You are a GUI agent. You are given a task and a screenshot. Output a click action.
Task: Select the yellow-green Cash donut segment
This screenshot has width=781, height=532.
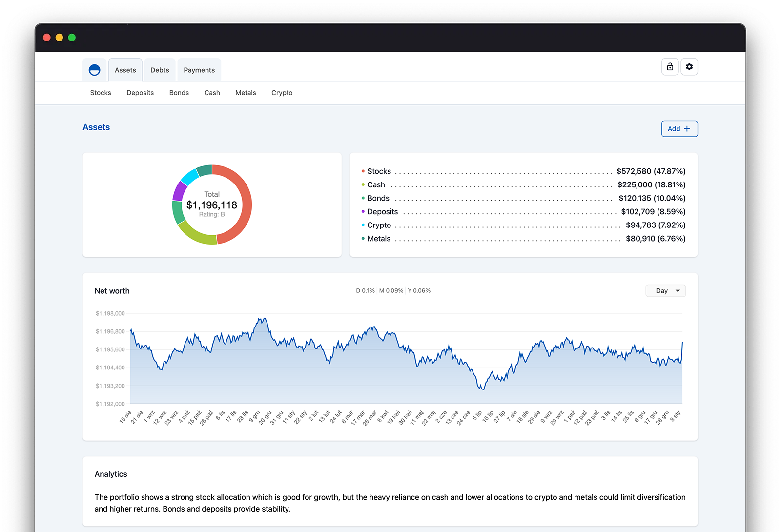(196, 236)
